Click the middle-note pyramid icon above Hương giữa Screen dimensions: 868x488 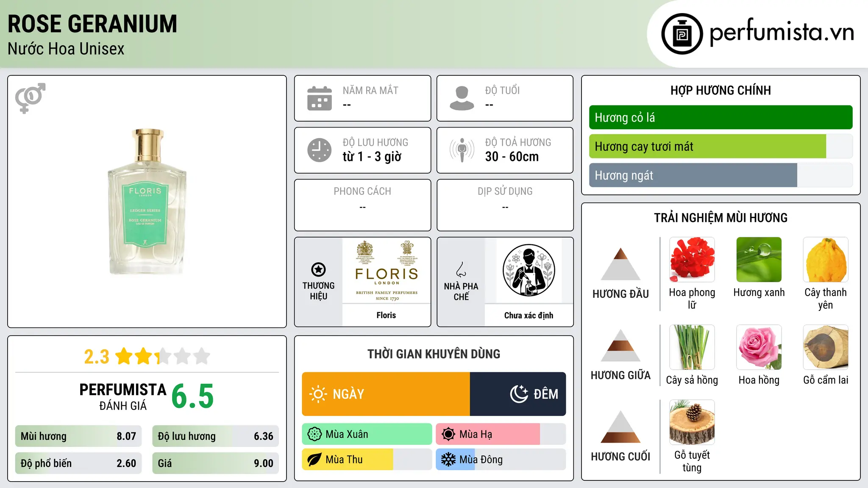[620, 345]
